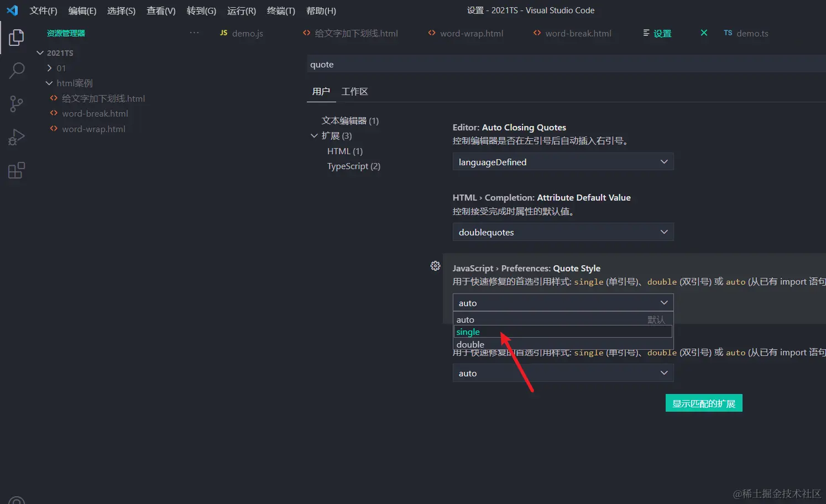Viewport: 826px width, 504px height.
Task: Open Auto Closing Quotes languageDefined dropdown
Action: pyautogui.click(x=563, y=162)
